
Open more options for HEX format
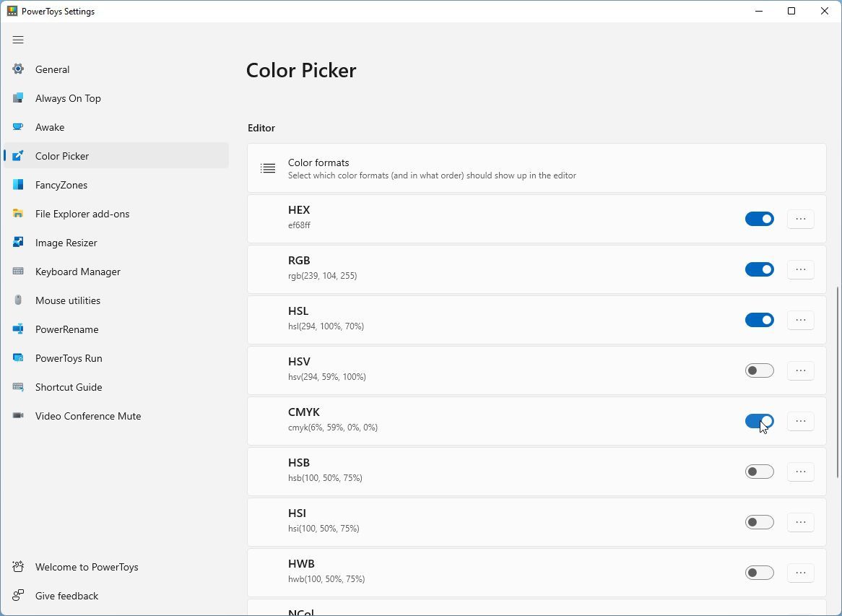(800, 218)
